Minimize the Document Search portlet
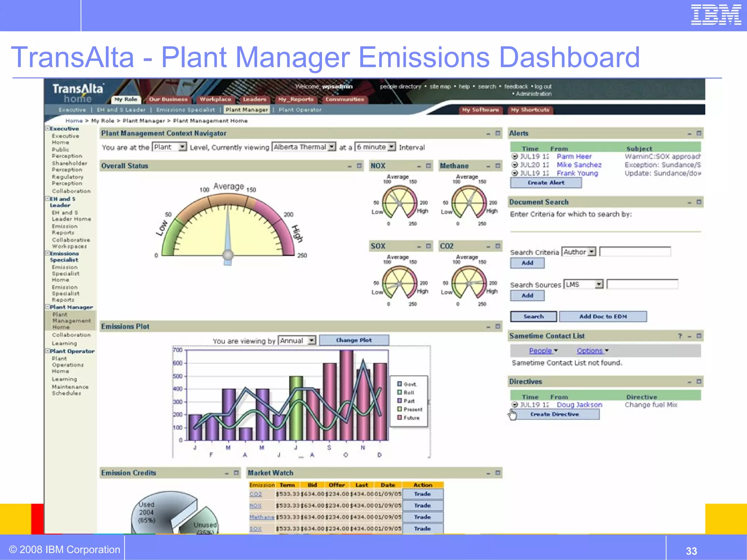The width and height of the screenshot is (747, 560). (x=689, y=202)
